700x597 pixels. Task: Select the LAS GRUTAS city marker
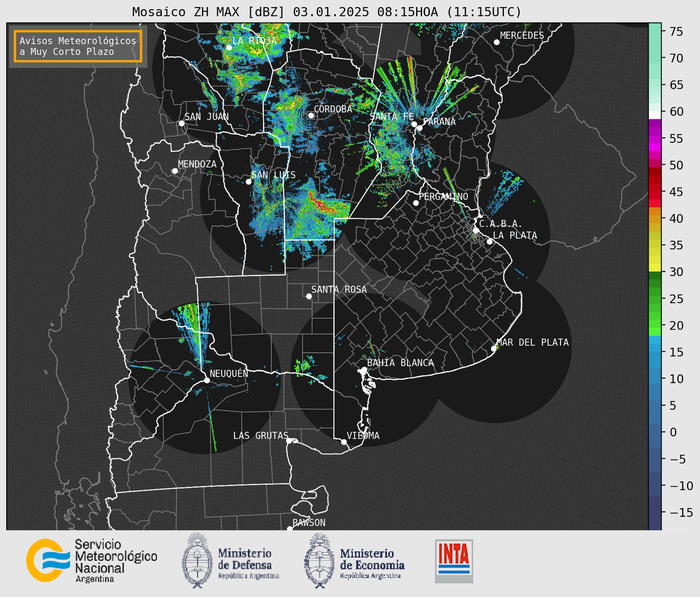point(289,440)
